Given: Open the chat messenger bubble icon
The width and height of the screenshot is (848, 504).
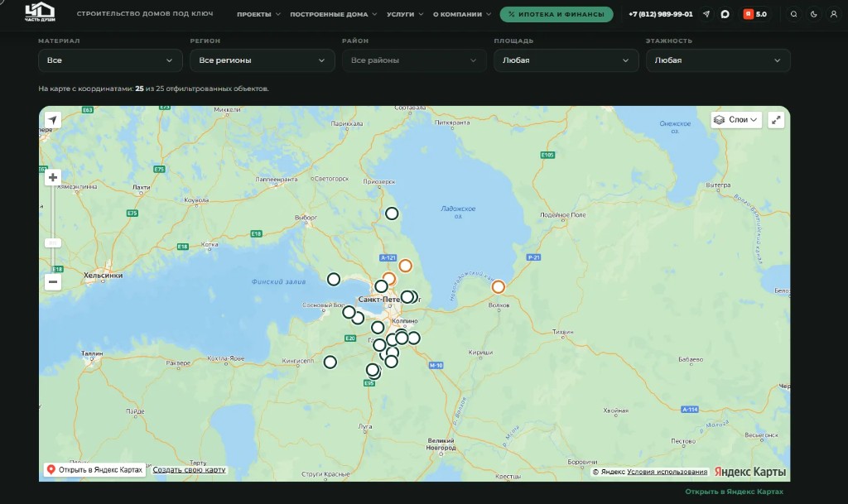Looking at the screenshot, I should [725, 14].
